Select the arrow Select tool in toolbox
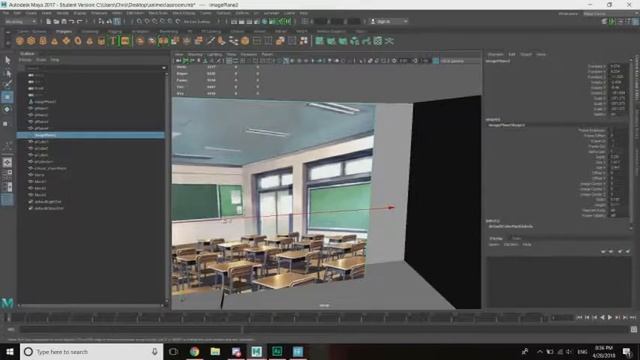 [x=7, y=60]
